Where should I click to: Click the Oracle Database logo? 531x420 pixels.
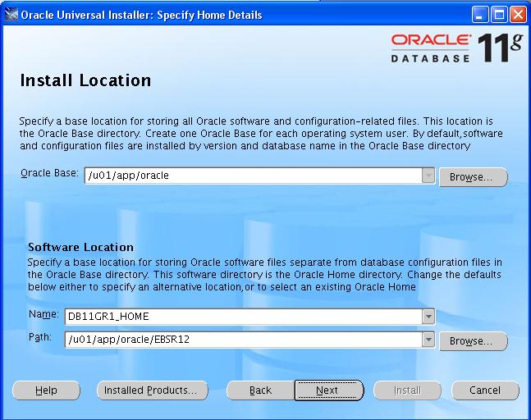(x=430, y=48)
